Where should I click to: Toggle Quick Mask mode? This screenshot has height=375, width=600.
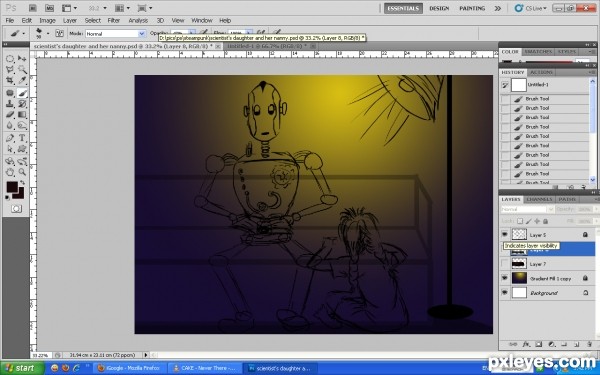(x=16, y=209)
